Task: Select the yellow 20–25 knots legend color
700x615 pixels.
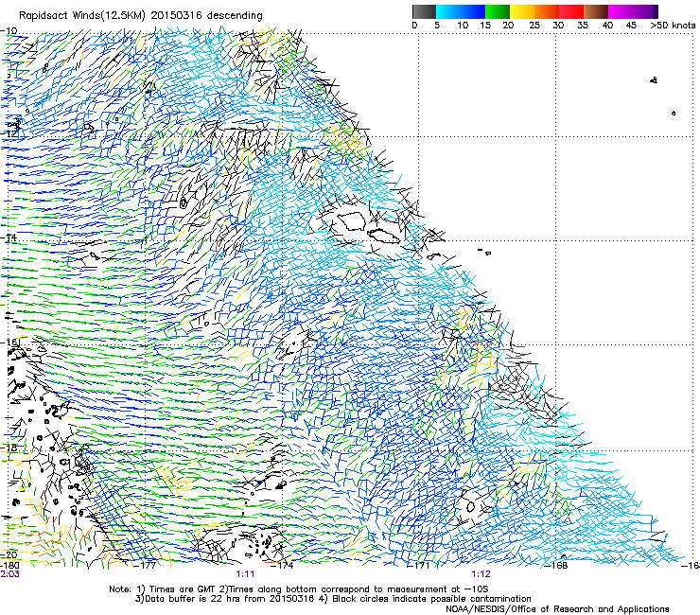Action: (x=522, y=11)
